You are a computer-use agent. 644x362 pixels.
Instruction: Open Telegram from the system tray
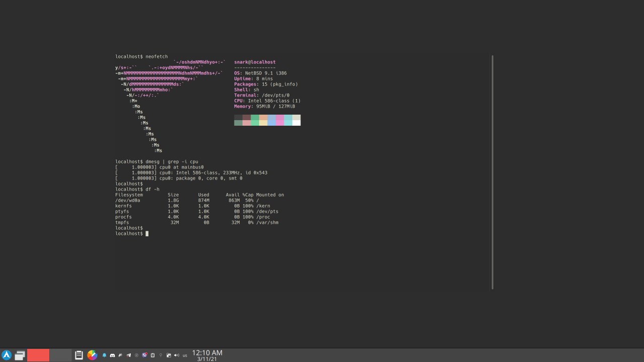point(128,355)
